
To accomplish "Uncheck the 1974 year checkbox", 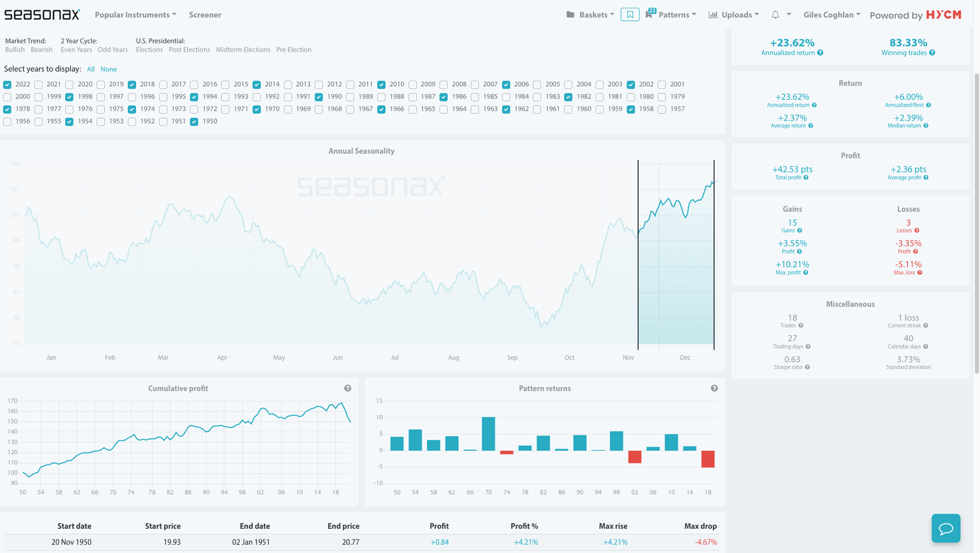I will 132,109.
